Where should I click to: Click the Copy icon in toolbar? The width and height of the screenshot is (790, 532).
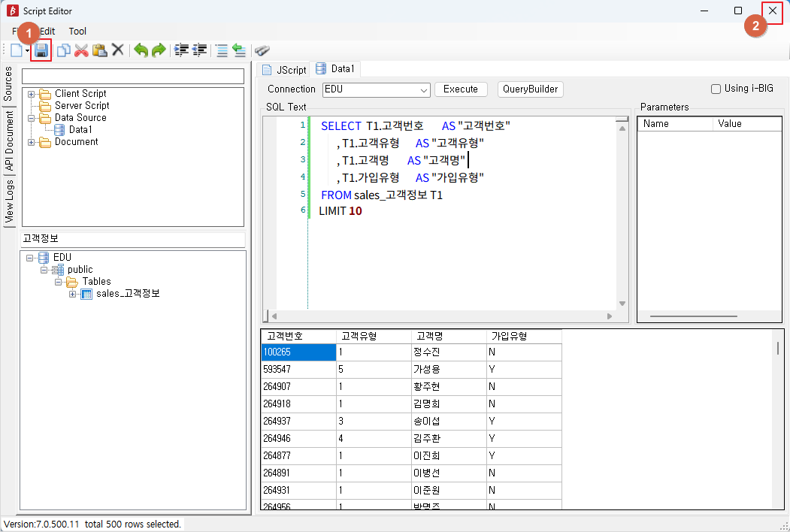63,50
